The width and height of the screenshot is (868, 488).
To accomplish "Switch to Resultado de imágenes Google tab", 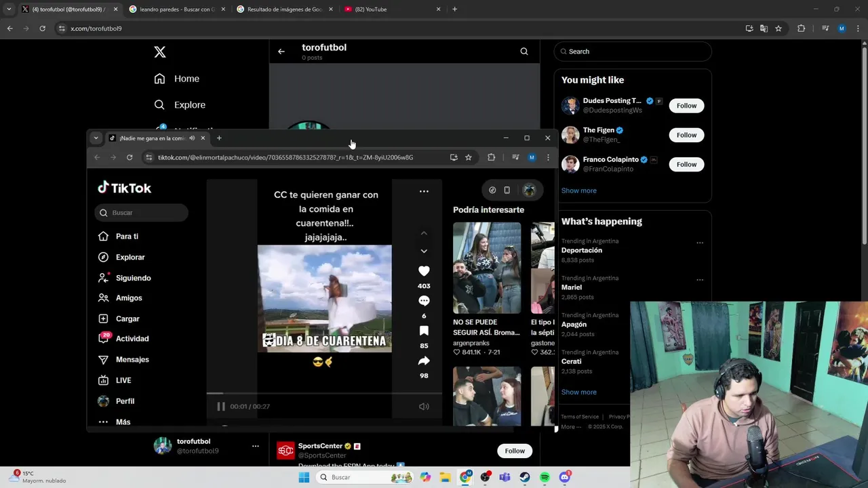I will click(285, 9).
